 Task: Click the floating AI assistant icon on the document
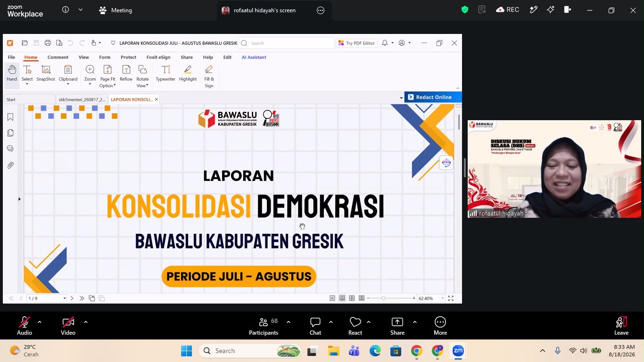[446, 163]
